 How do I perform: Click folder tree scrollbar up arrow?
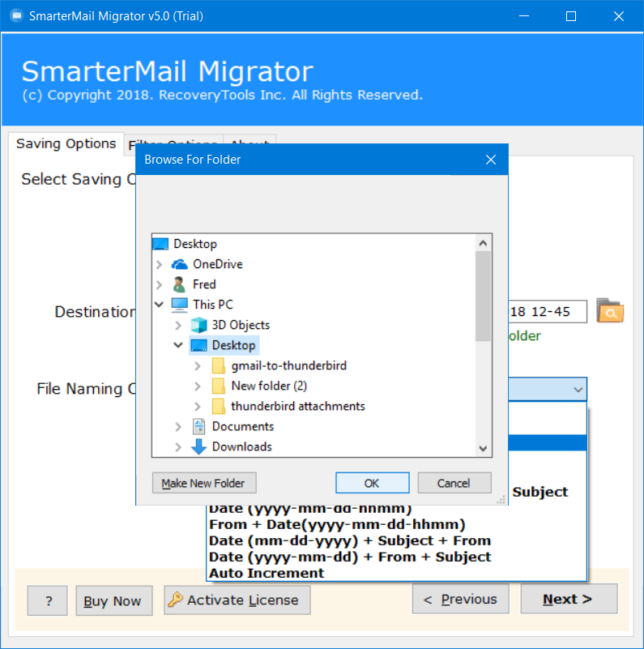[x=483, y=243]
